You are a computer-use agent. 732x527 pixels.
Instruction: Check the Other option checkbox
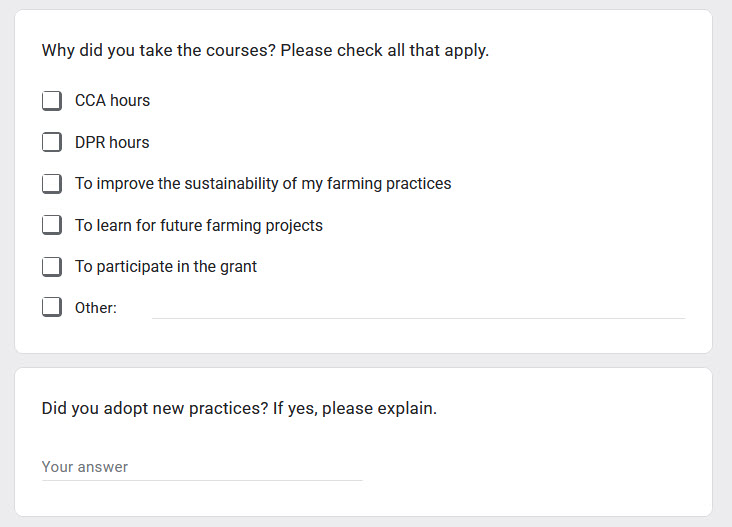52,307
